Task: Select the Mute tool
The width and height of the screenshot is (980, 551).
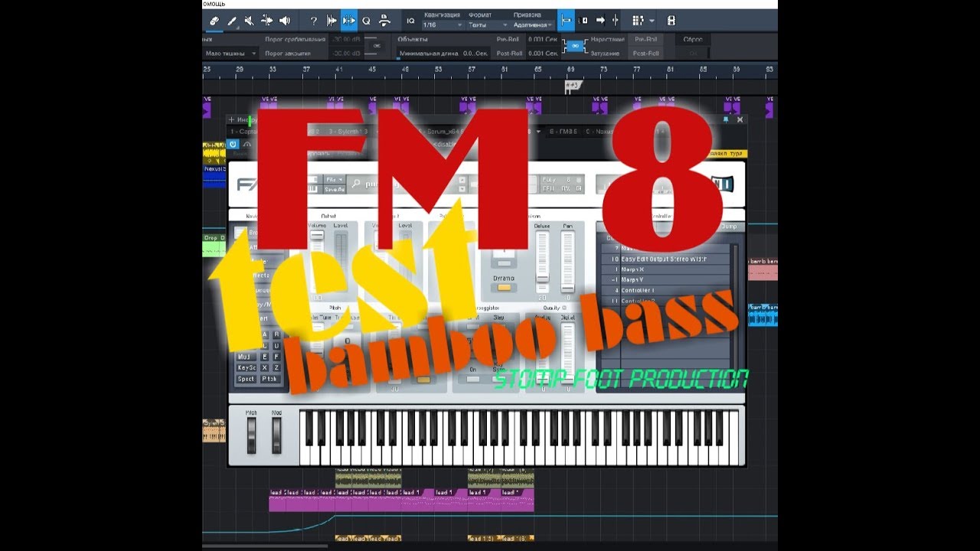Action: click(250, 21)
